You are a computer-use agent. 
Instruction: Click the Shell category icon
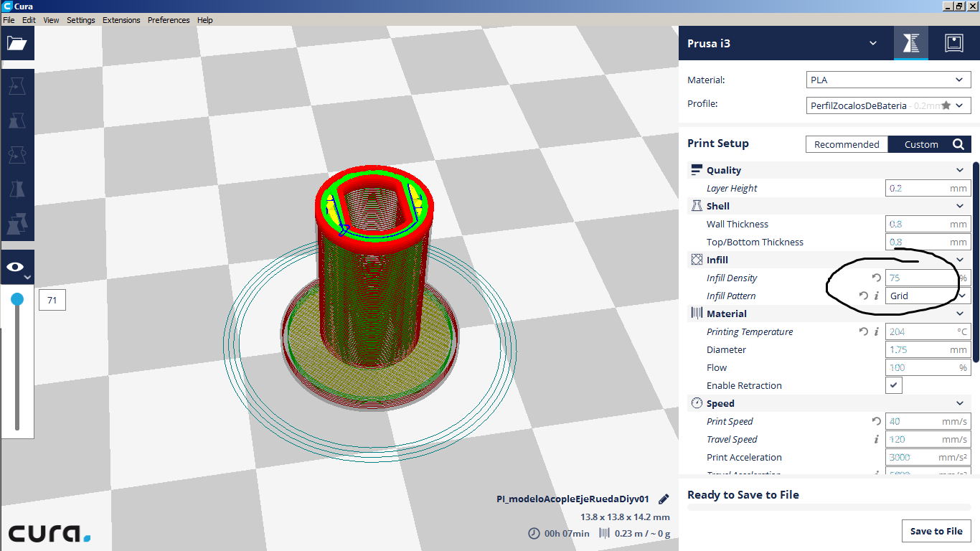tap(696, 206)
